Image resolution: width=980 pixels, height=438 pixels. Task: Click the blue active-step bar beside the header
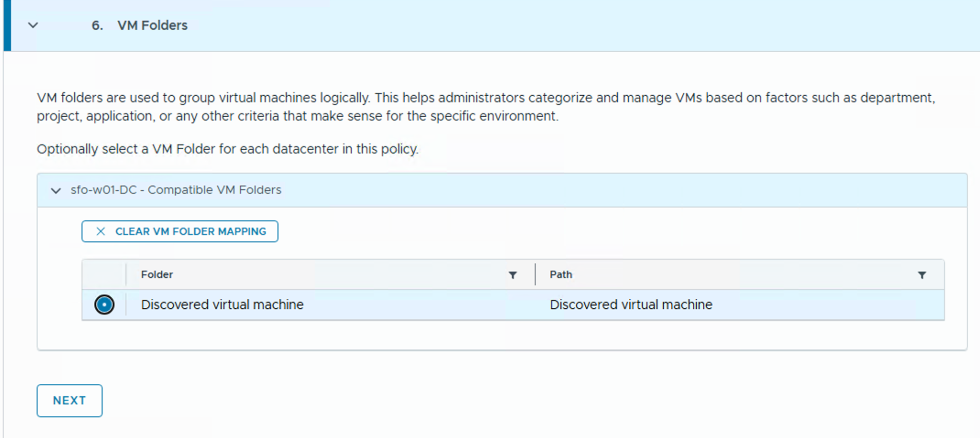coord(7,25)
